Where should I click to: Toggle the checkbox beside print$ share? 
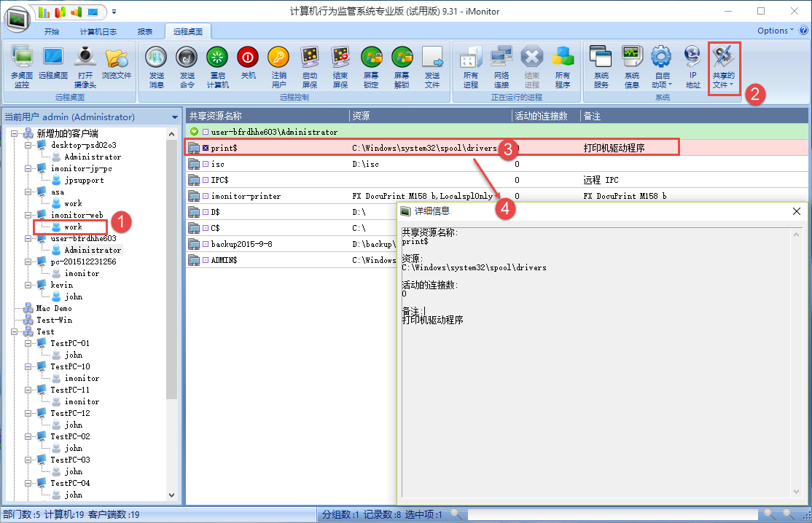pyautogui.click(x=206, y=148)
